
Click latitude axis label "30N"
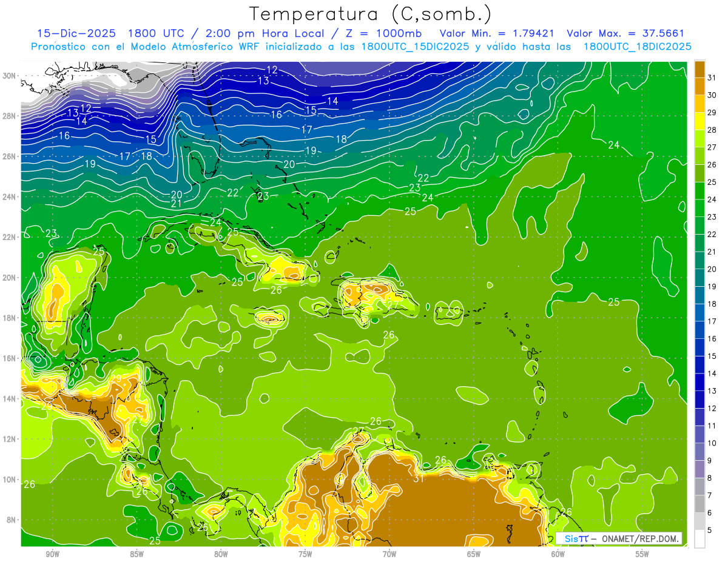point(10,76)
